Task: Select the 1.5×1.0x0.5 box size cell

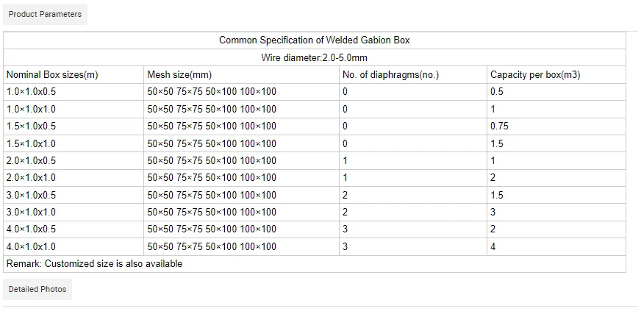Action: [31, 126]
